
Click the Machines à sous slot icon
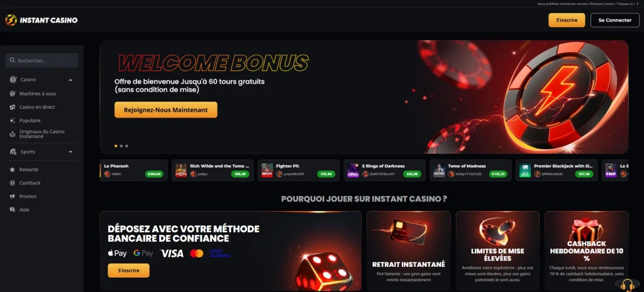(12, 94)
